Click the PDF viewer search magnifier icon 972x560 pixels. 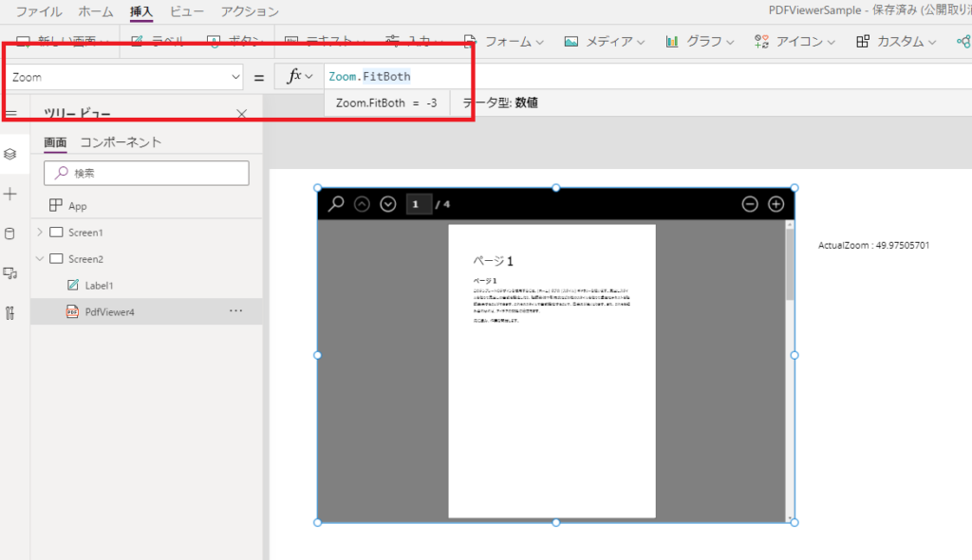[x=336, y=203]
